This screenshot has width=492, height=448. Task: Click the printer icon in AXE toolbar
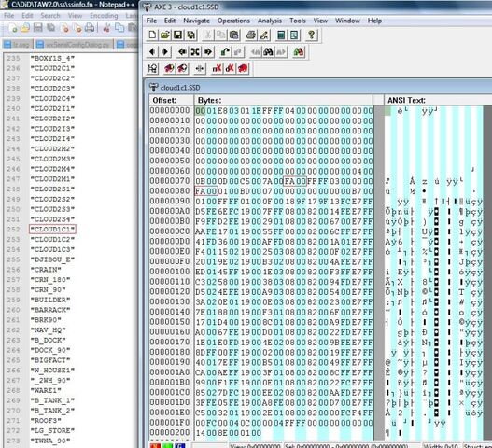tap(251, 35)
